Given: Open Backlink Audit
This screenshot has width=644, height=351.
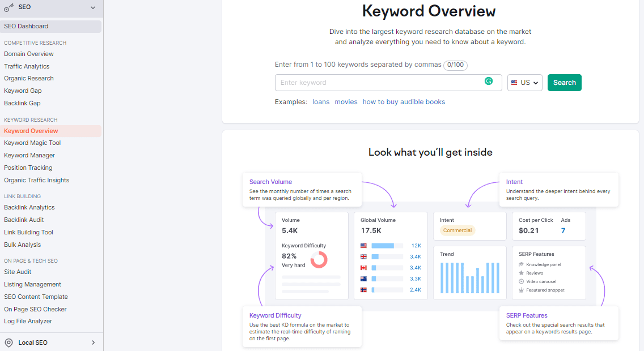Looking at the screenshot, I should coord(24,220).
